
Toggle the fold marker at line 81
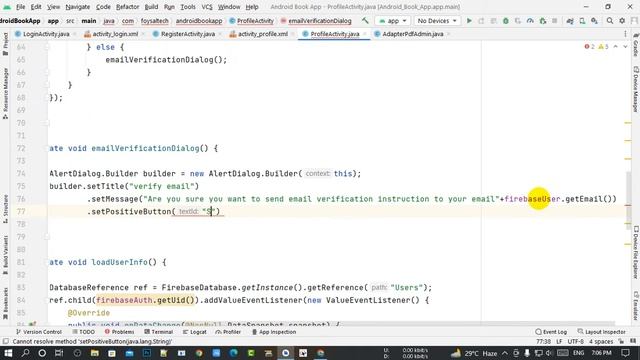[46, 262]
